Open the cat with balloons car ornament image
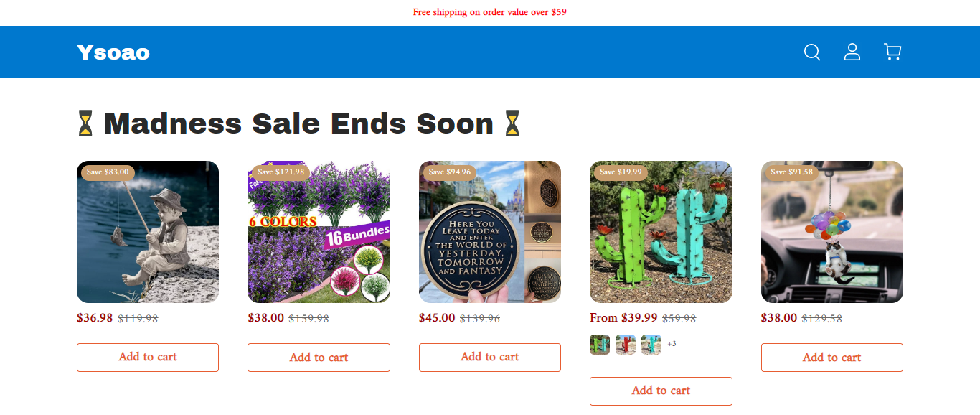The height and width of the screenshot is (415, 980). pos(832,232)
